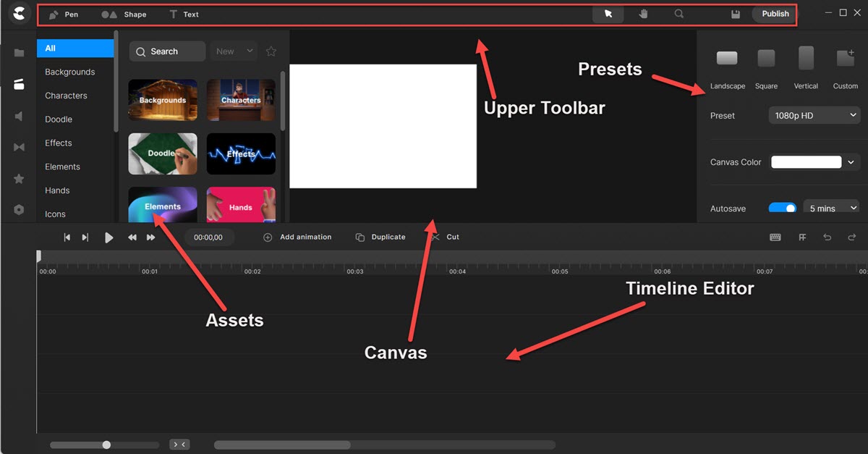This screenshot has height=454, width=868.
Task: Activate the hand pan tool
Action: tap(643, 14)
